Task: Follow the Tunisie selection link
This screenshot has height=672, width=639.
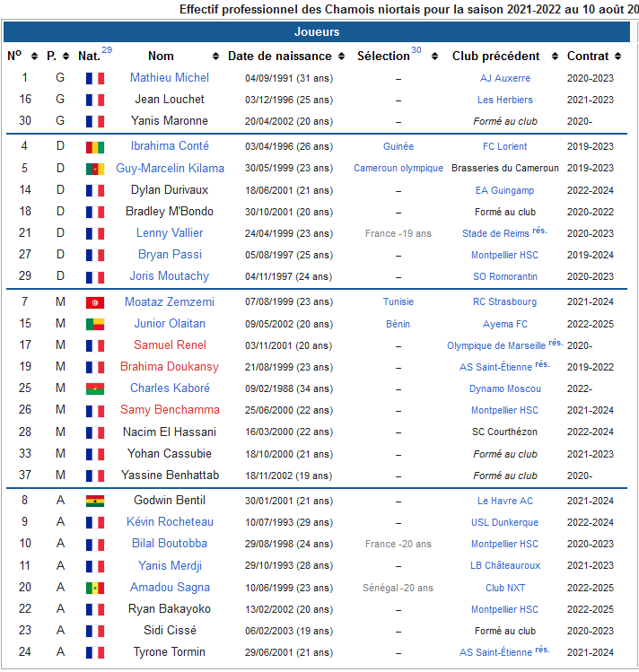Action: pos(398,302)
